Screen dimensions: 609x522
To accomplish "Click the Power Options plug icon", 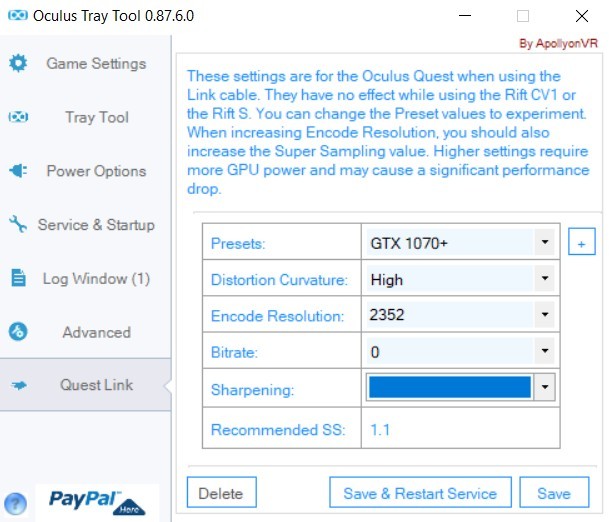I will pos(18,171).
